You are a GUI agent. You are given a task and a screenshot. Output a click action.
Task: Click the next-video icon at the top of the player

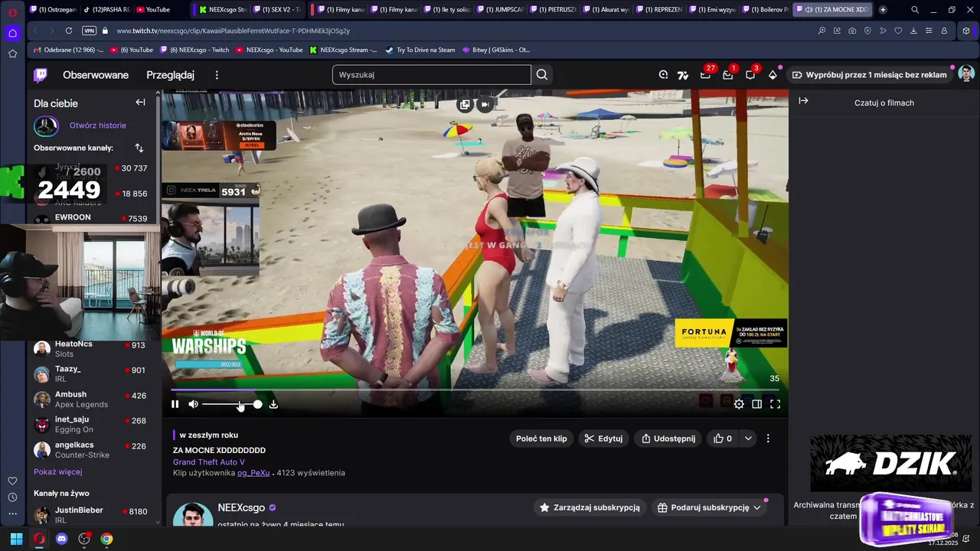pyautogui.click(x=485, y=105)
